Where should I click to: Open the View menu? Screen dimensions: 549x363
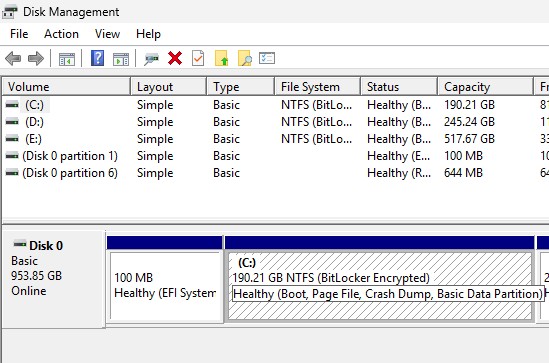pyautogui.click(x=107, y=34)
